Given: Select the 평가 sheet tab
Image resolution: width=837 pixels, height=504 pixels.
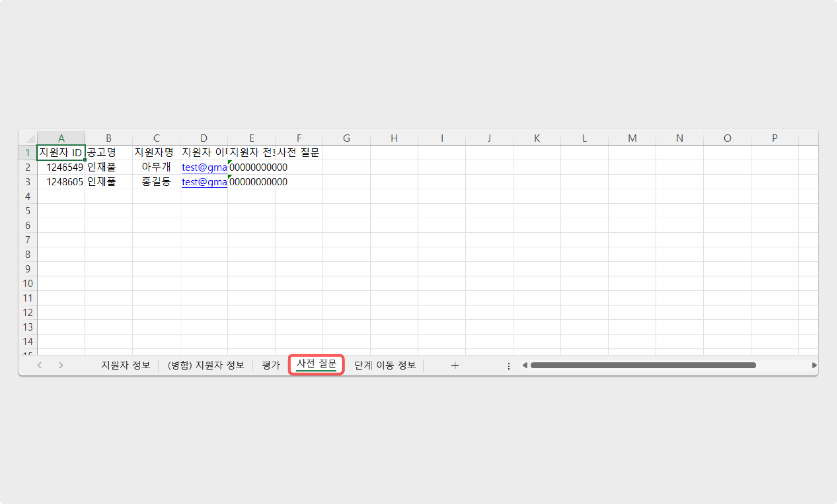Looking at the screenshot, I should (271, 365).
